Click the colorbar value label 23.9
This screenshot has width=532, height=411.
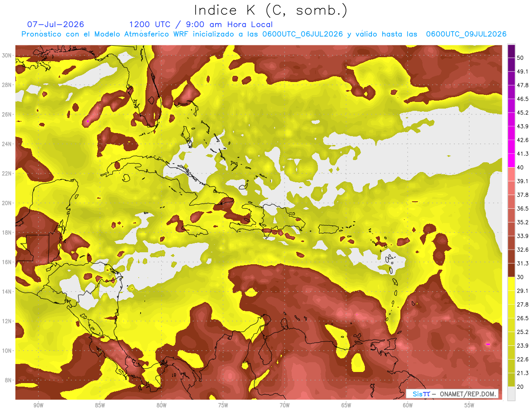[x=523, y=345]
